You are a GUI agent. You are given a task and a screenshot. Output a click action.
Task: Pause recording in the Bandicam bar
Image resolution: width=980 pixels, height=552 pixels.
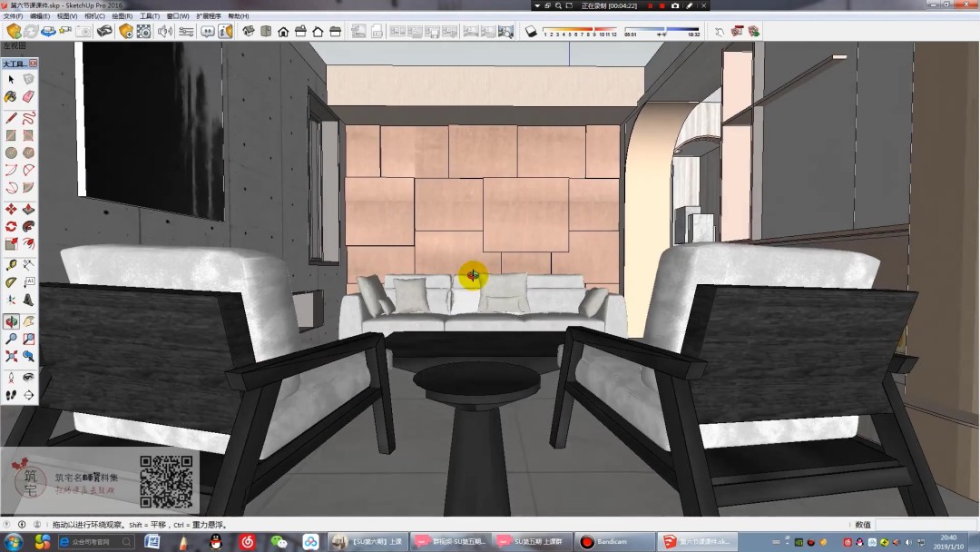click(x=650, y=5)
